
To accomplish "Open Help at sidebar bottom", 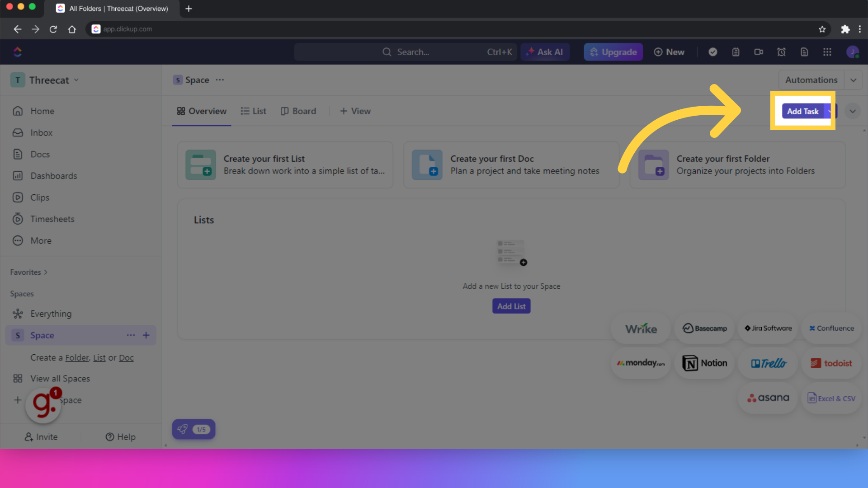I will tap(120, 437).
